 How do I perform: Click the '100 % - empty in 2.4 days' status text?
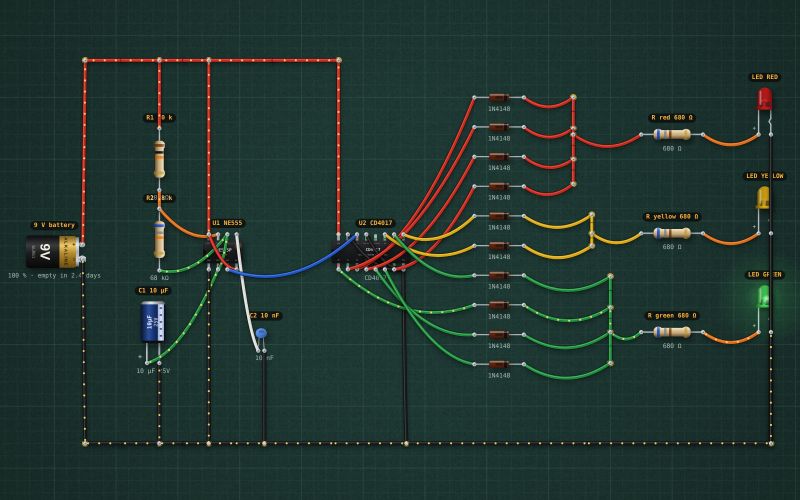pyautogui.click(x=54, y=276)
